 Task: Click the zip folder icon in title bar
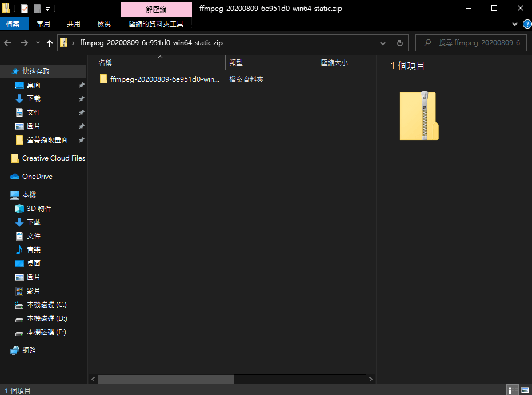click(6, 8)
